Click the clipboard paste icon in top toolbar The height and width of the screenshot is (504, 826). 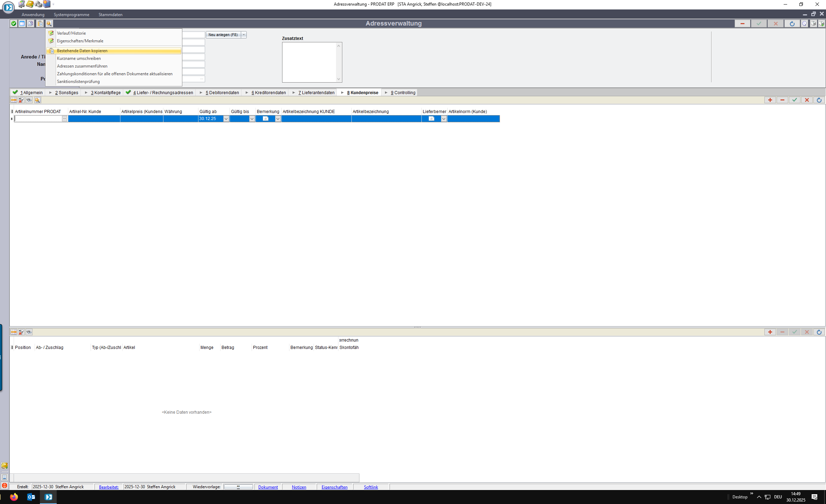click(x=40, y=23)
